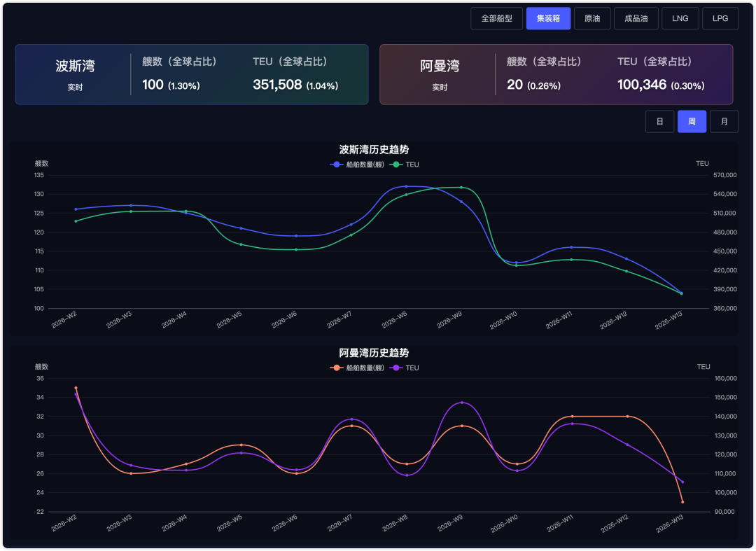This screenshot has width=756, height=551.
Task: Click the 阿曼湾 real-time summary card
Action: point(556,75)
